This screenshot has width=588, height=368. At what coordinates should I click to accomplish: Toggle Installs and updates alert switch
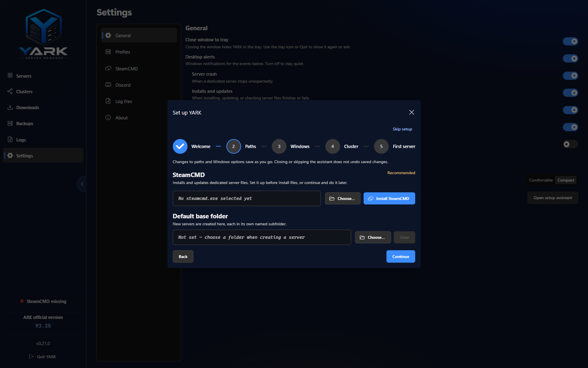[570, 93]
